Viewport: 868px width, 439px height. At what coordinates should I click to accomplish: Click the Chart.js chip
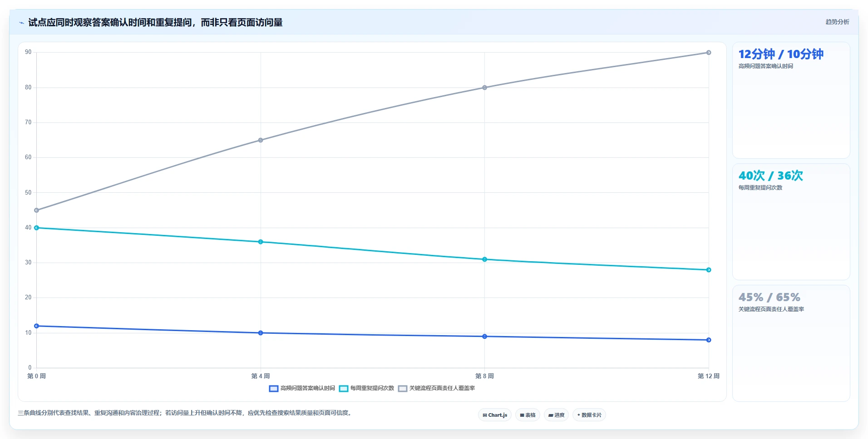pyautogui.click(x=495, y=415)
